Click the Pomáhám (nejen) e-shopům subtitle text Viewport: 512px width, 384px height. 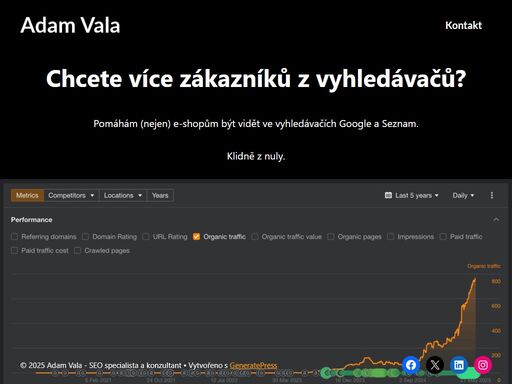256,124
